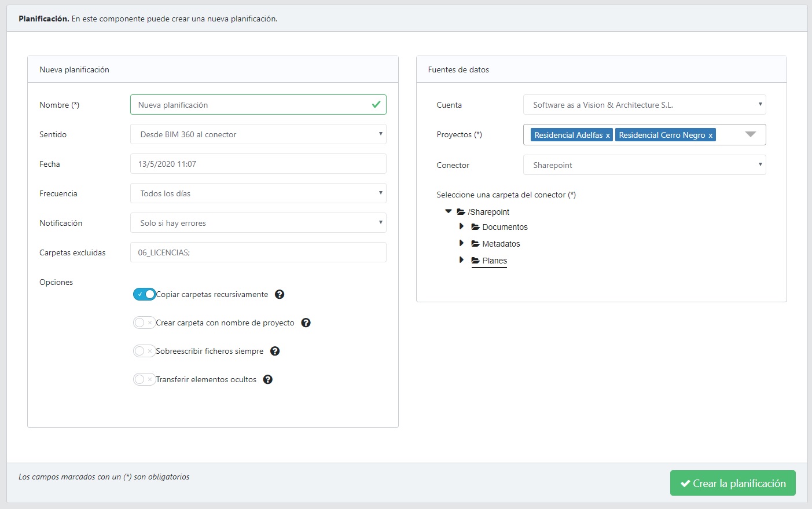Screen dimensions: 812x509
Task: Click help icon beside Crear carpeta con nombre
Action: tap(306, 323)
